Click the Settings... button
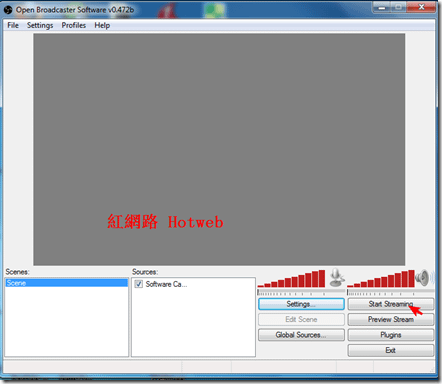The height and width of the screenshot is (384, 442). [x=301, y=304]
